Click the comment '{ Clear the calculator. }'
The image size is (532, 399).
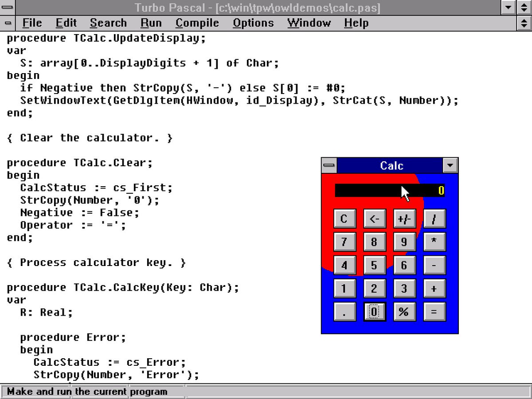(90, 138)
